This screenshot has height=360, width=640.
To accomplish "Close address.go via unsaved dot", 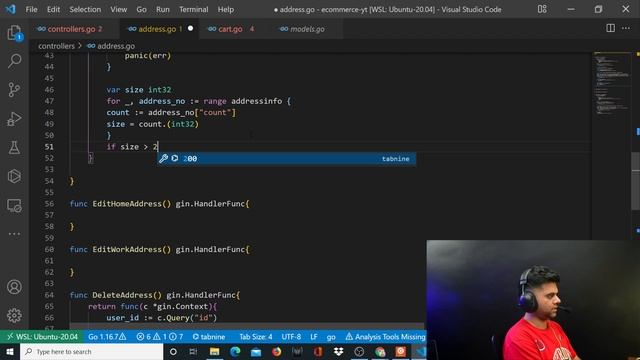I will (190, 29).
